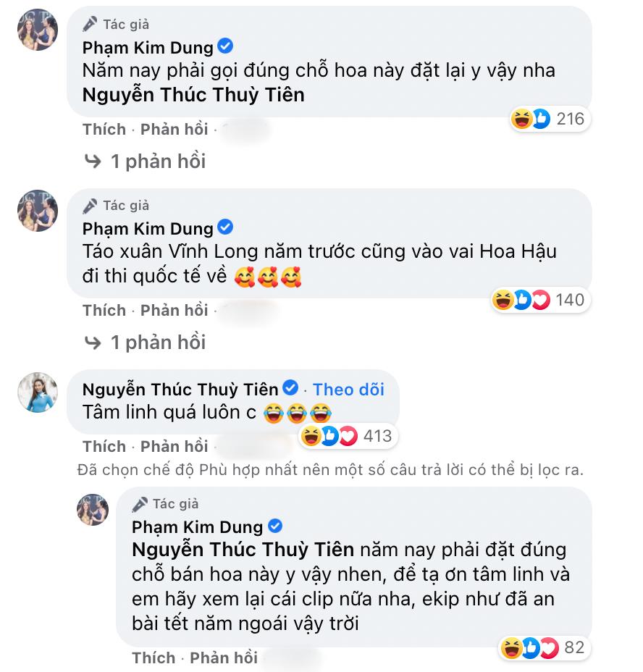Open Phạm Kim Dung's profile name link
This screenshot has height=672, width=643.
149,47
